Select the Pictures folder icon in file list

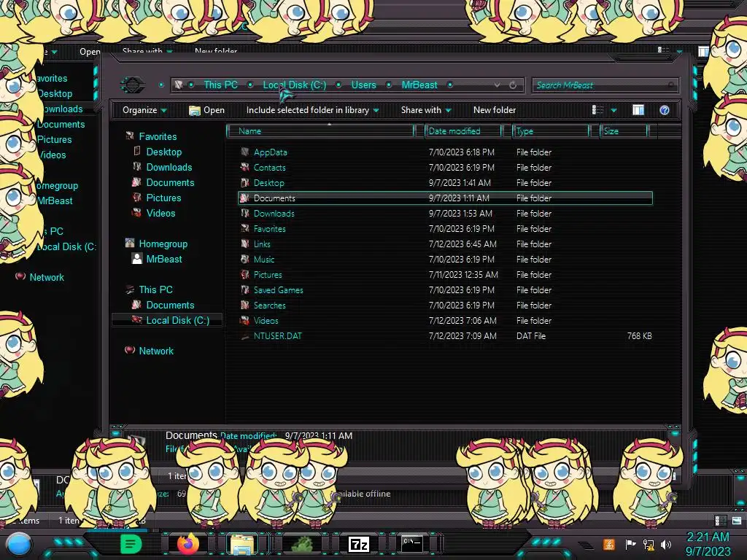[245, 274]
